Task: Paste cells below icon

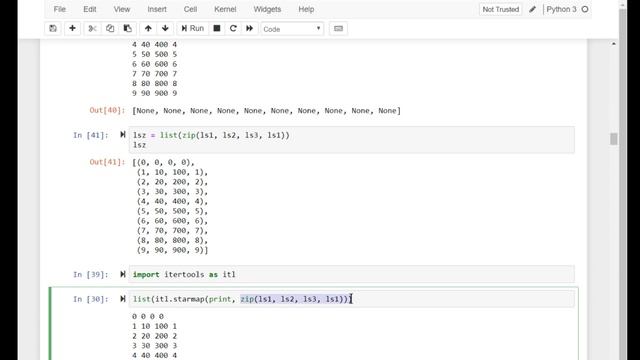Action: tap(127, 29)
